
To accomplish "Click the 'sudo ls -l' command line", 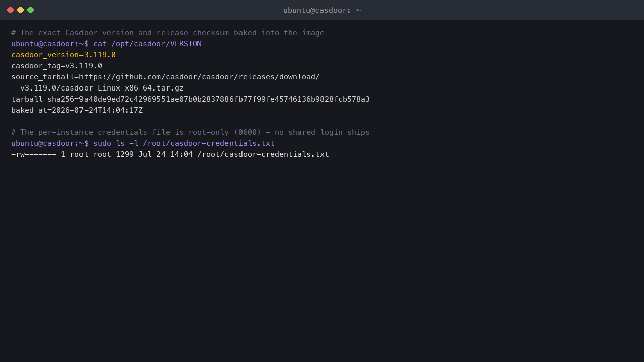I will pyautogui.click(x=143, y=143).
